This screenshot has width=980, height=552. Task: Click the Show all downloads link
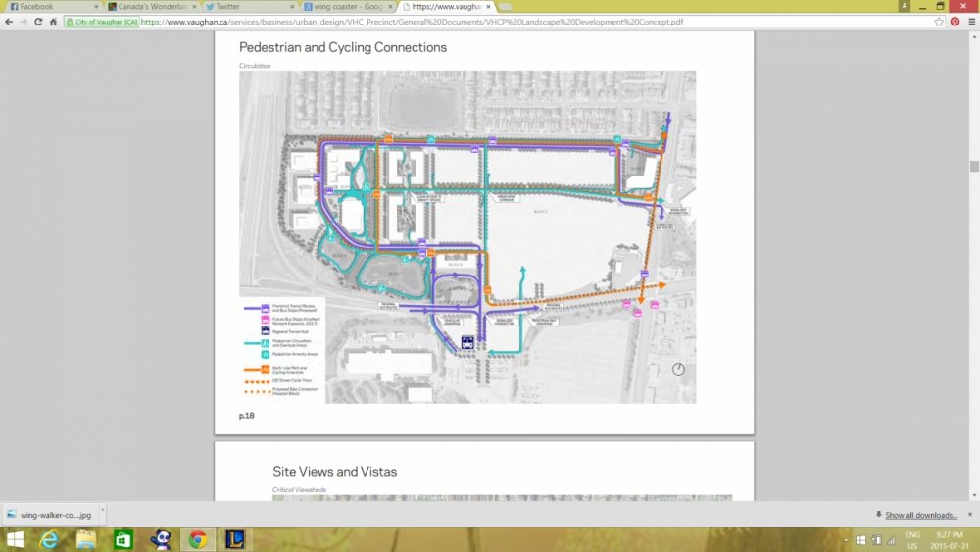click(920, 515)
